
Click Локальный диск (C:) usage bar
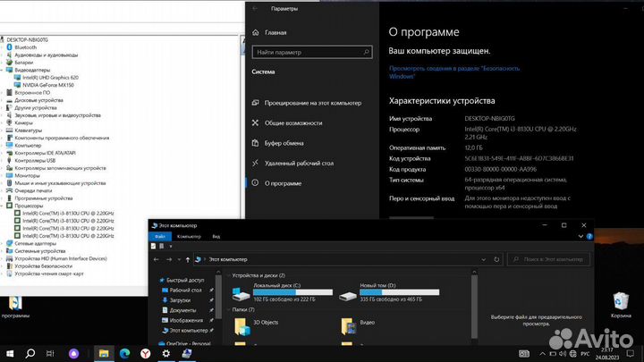pos(292,292)
